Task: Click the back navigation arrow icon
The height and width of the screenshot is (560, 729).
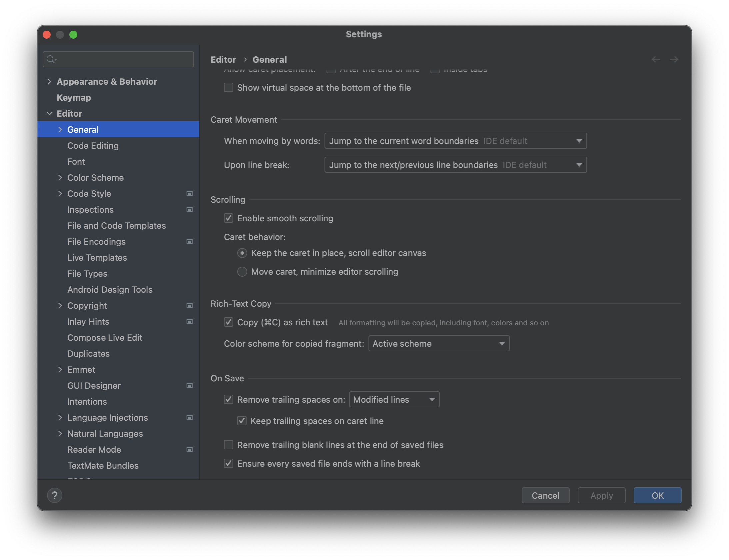Action: [x=656, y=59]
